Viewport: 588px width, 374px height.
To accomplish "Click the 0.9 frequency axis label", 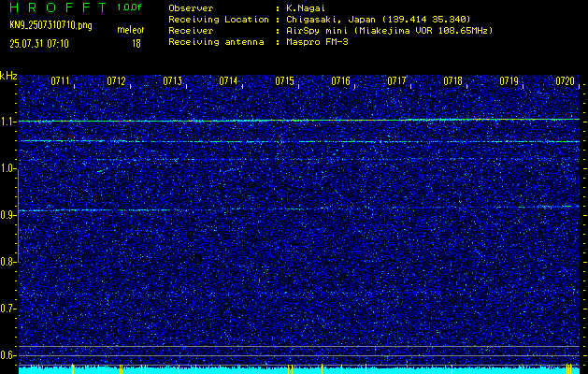I will (x=7, y=215).
